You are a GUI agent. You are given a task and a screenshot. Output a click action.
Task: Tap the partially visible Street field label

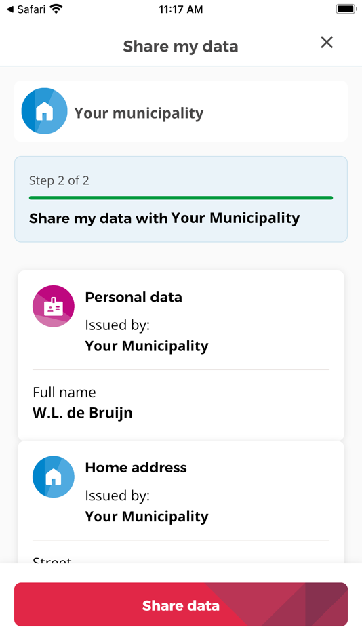(x=52, y=560)
